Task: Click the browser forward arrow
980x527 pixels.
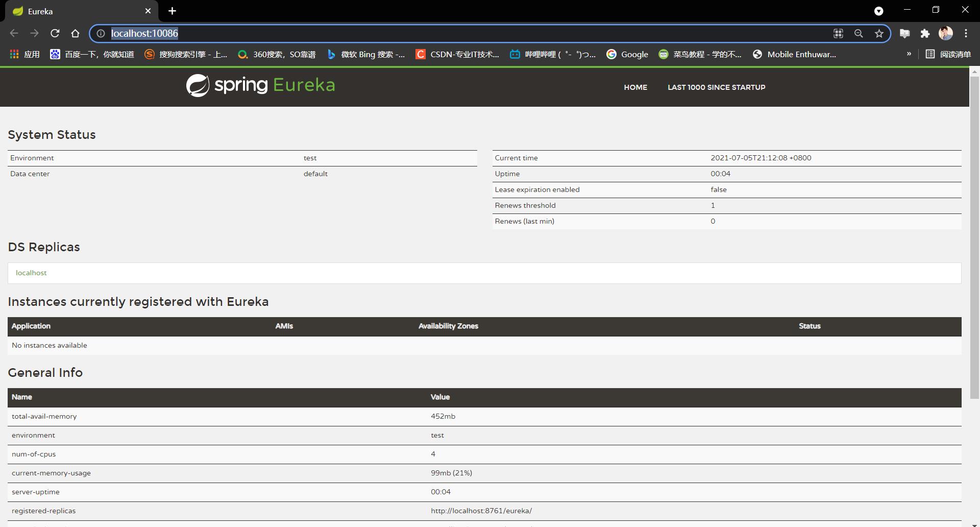Action: point(34,33)
